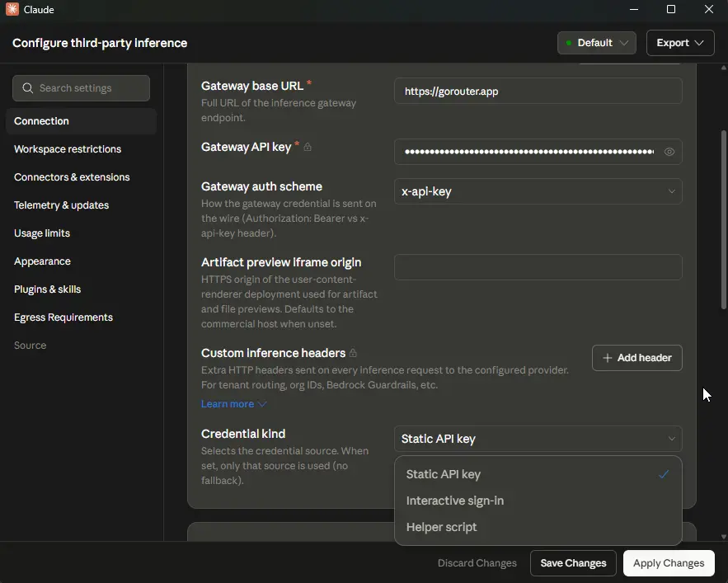
Task: Click the Gateway base URL field
Action: coord(538,91)
